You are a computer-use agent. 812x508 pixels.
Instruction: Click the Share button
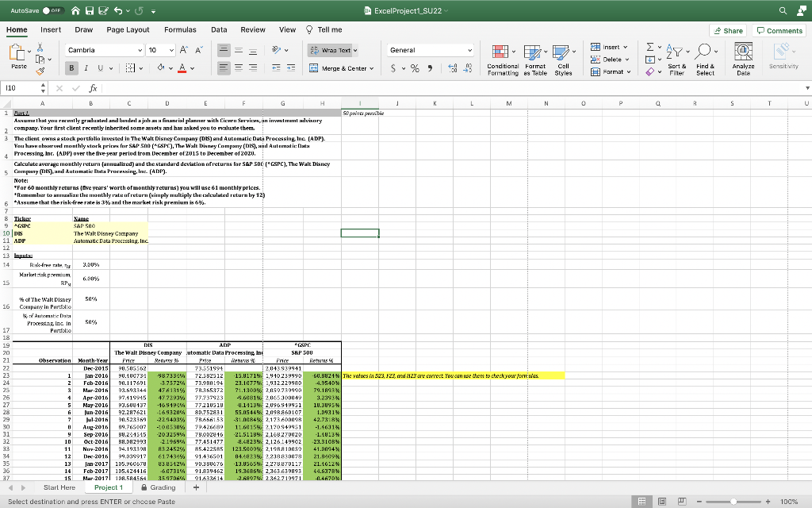click(726, 29)
